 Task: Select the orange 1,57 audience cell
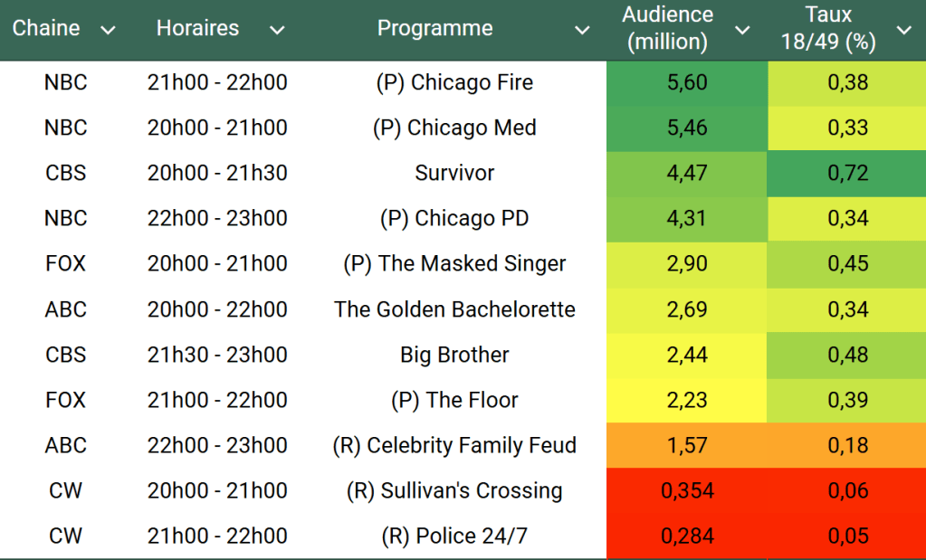[x=686, y=445]
